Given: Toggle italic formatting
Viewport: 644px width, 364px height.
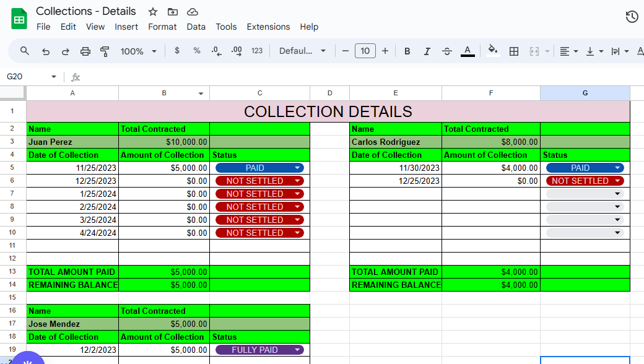Looking at the screenshot, I should tap(427, 51).
